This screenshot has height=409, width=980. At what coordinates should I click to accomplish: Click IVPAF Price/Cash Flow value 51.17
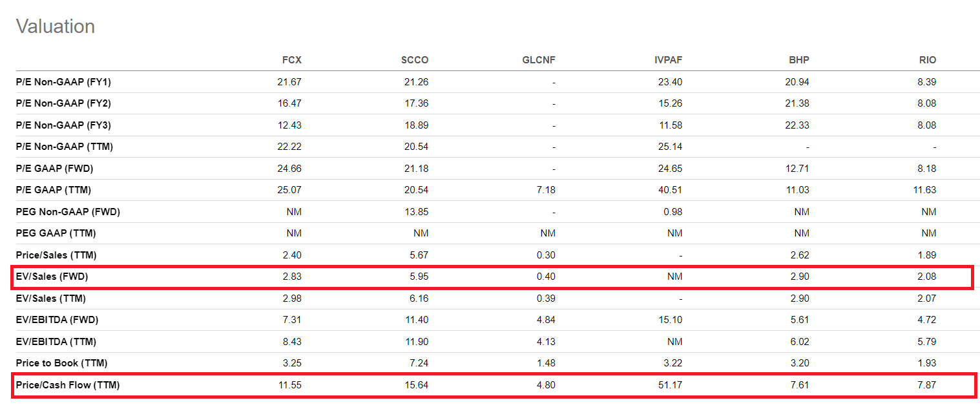[671, 385]
